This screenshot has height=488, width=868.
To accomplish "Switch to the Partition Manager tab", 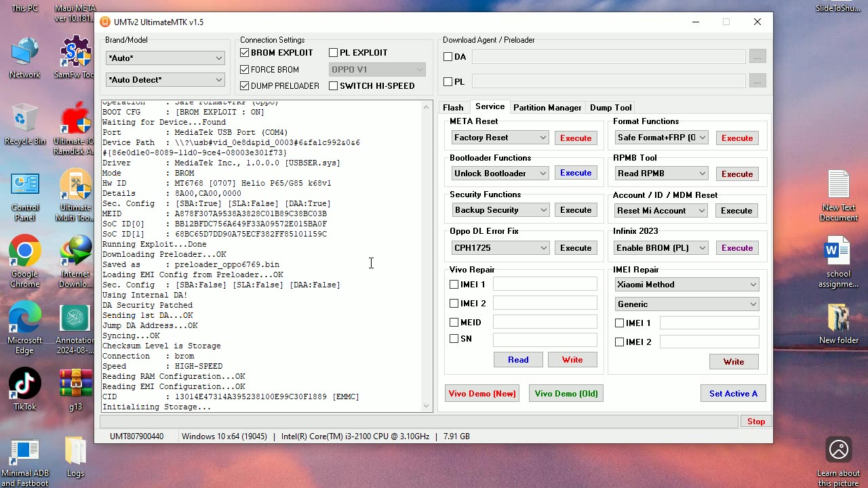I will 547,108.
